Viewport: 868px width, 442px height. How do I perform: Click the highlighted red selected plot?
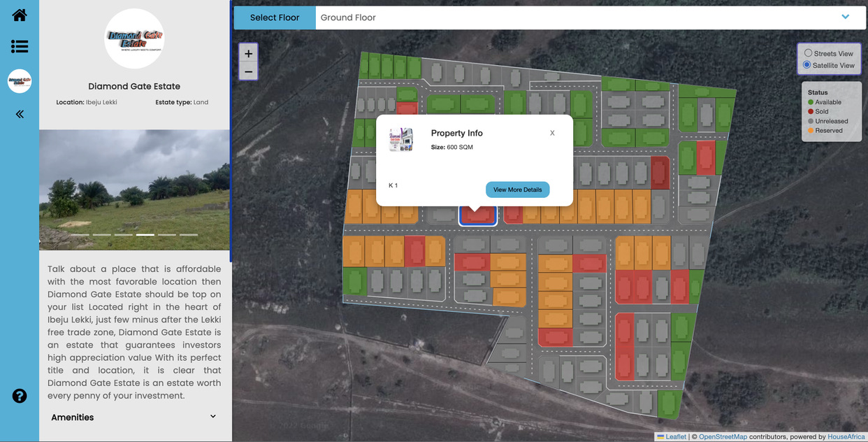(478, 215)
